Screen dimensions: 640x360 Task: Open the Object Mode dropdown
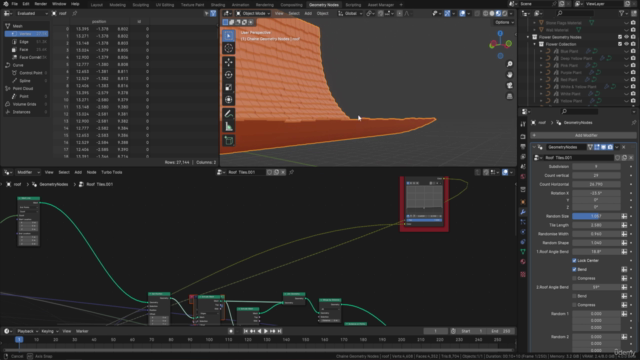pos(253,13)
